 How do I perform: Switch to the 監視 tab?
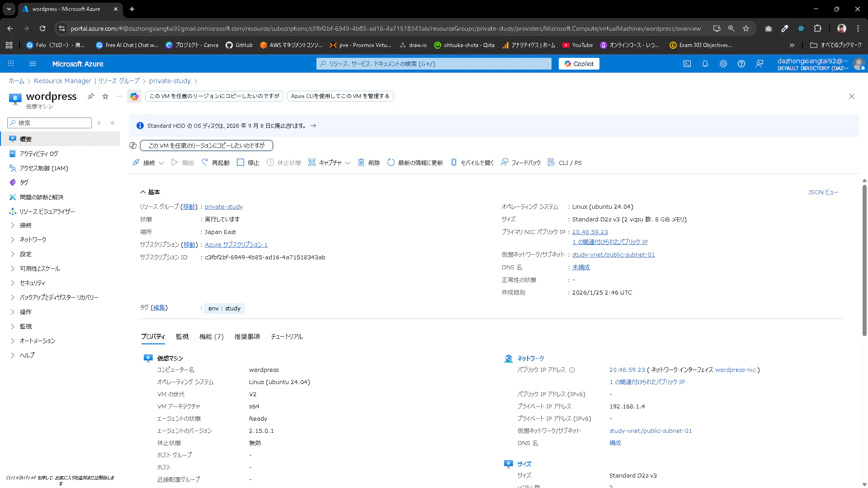[x=182, y=337]
